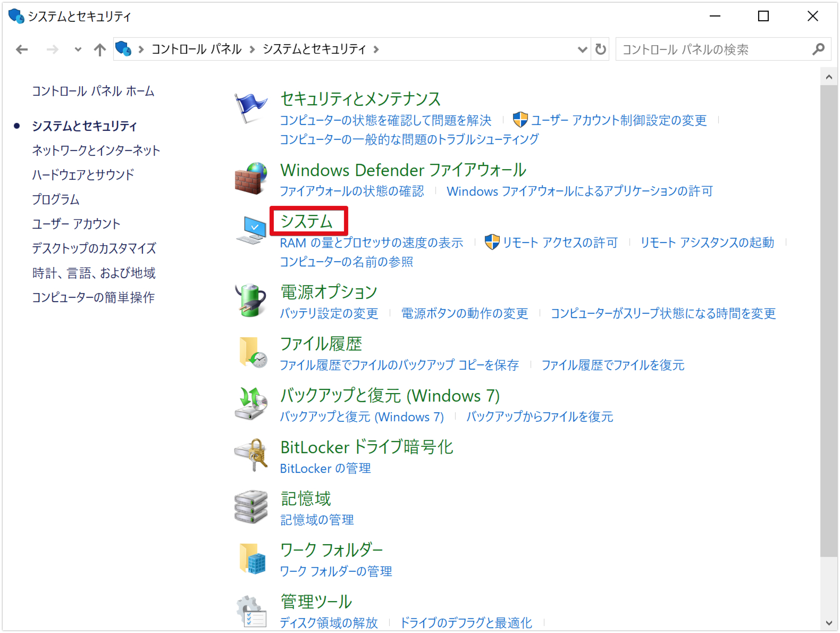Image resolution: width=840 pixels, height=633 pixels.
Task: Click the 管理ツール gear checklist icon
Action: 251,611
